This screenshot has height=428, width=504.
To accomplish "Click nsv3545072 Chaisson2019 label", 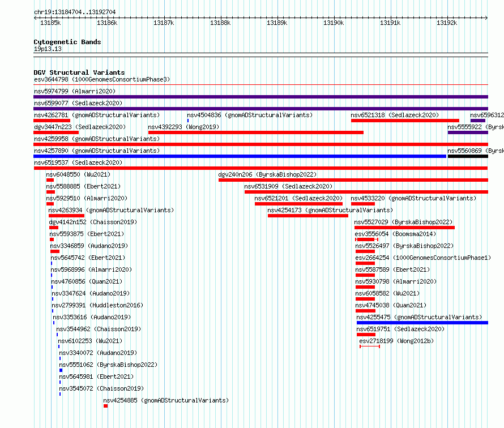I will click(x=101, y=388).
